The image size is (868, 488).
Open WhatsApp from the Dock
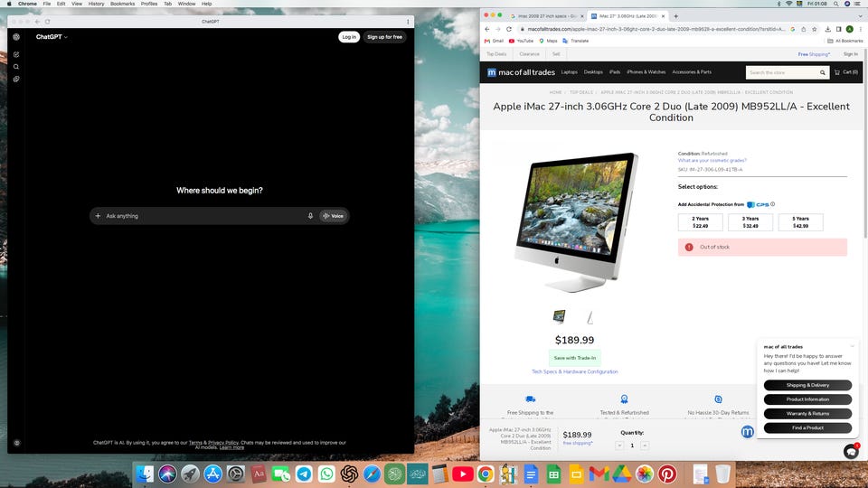click(326, 474)
